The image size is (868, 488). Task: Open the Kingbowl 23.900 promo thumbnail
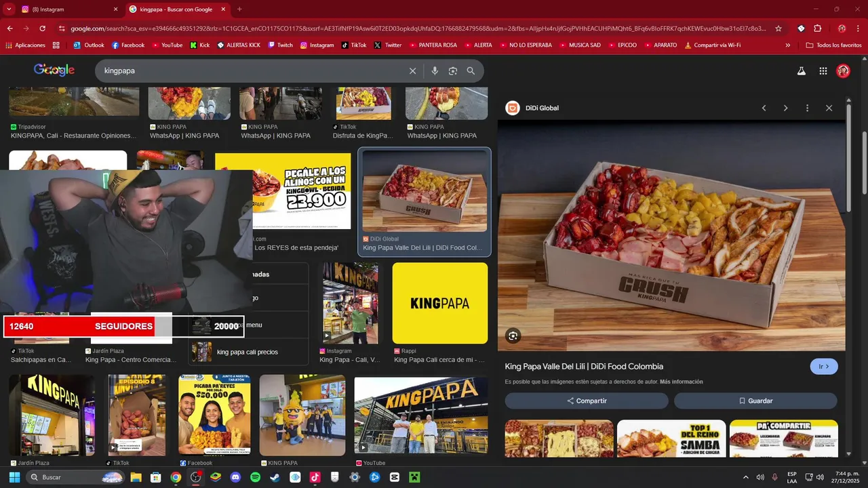(x=283, y=191)
